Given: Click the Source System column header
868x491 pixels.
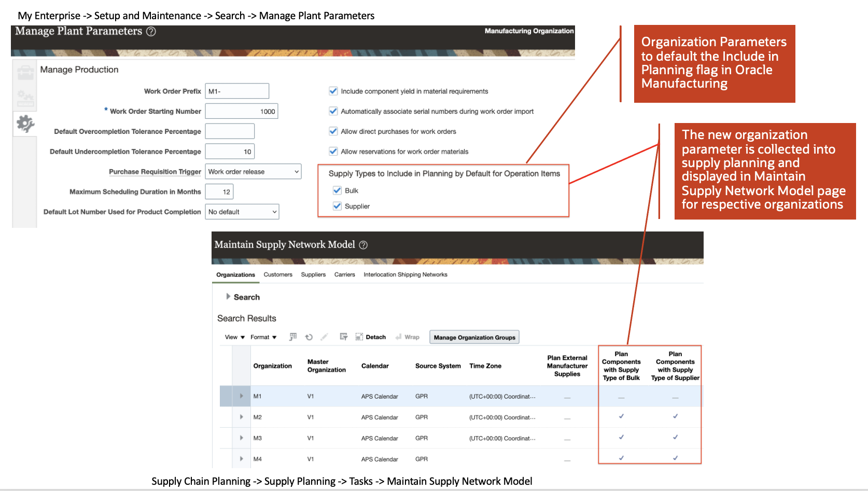Looking at the screenshot, I should [438, 366].
